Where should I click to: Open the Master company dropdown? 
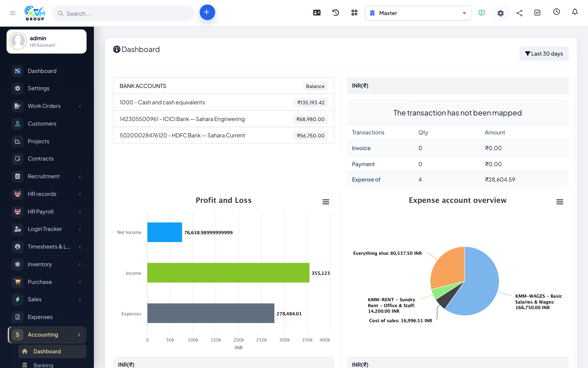point(418,13)
